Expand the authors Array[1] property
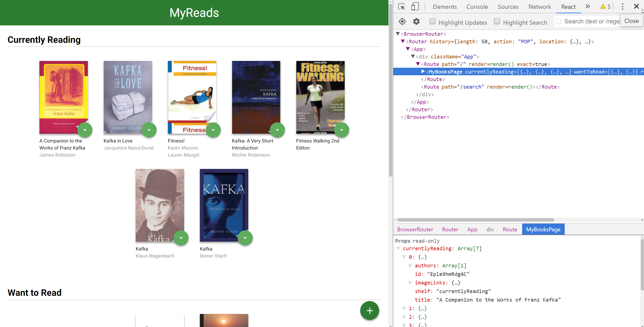 (x=410, y=266)
